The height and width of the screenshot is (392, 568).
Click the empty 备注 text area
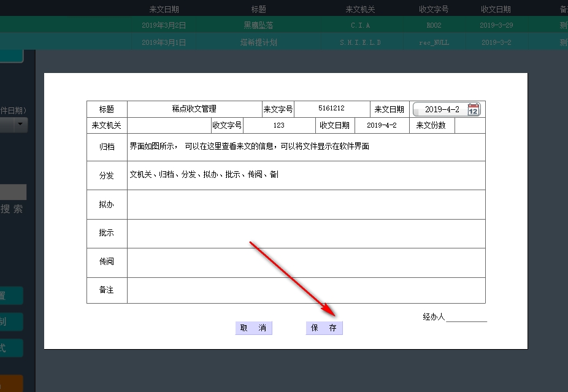[305, 290]
